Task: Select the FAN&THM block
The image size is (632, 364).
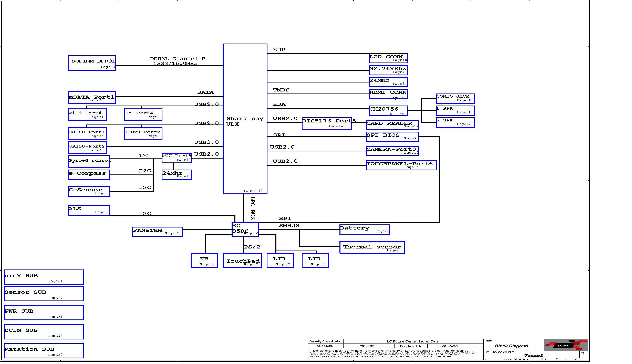Action: point(157,232)
